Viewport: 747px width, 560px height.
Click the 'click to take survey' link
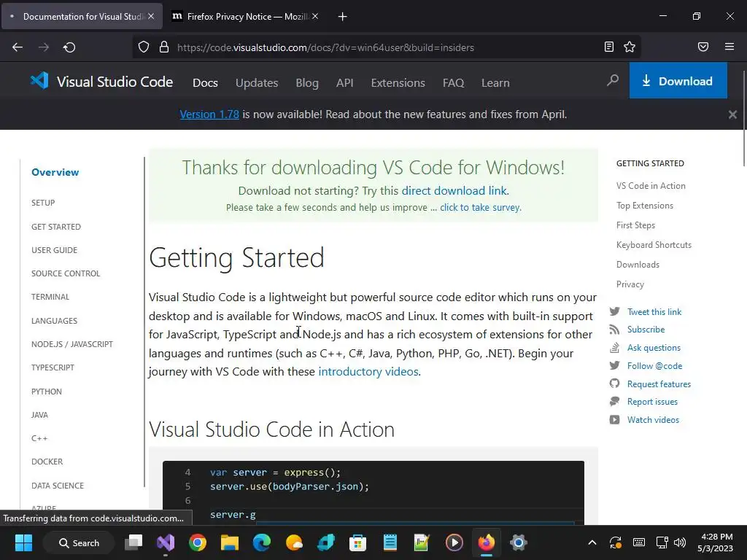[x=480, y=208]
